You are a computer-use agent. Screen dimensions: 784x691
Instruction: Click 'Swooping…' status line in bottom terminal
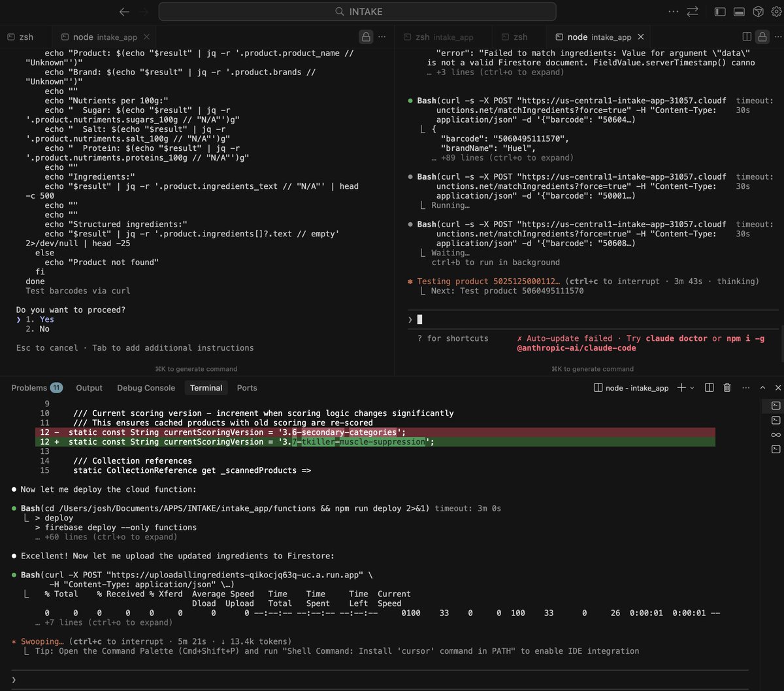(152, 641)
